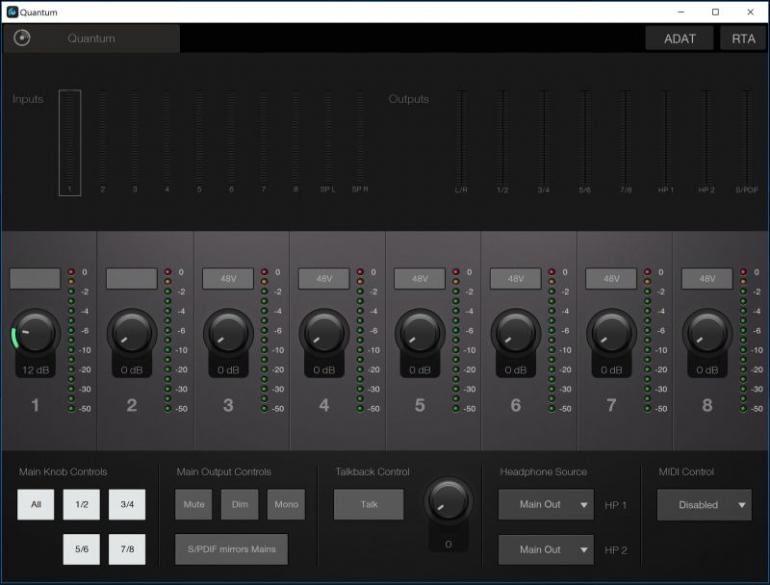The height and width of the screenshot is (585, 770).
Task: Toggle 48V on channel 5
Action: pos(419,279)
